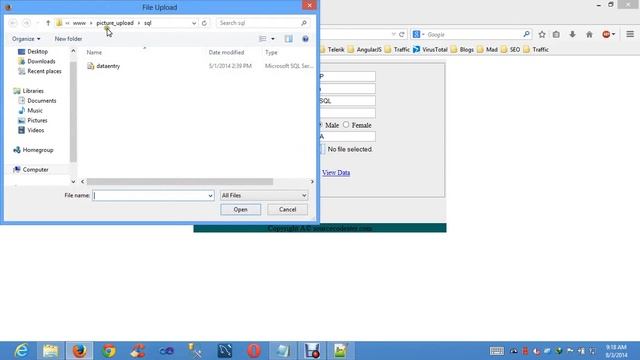Open the VirusTotal bookmark
This screenshot has width=640, height=360.
click(430, 49)
